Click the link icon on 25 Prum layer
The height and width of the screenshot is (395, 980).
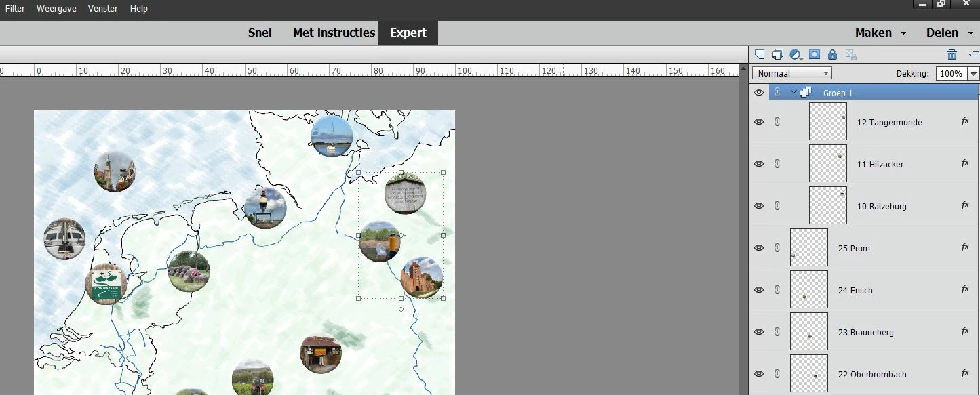coord(777,248)
